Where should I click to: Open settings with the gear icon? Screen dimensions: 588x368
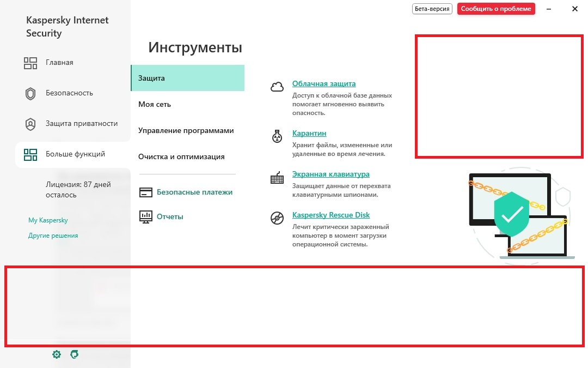pyautogui.click(x=57, y=354)
